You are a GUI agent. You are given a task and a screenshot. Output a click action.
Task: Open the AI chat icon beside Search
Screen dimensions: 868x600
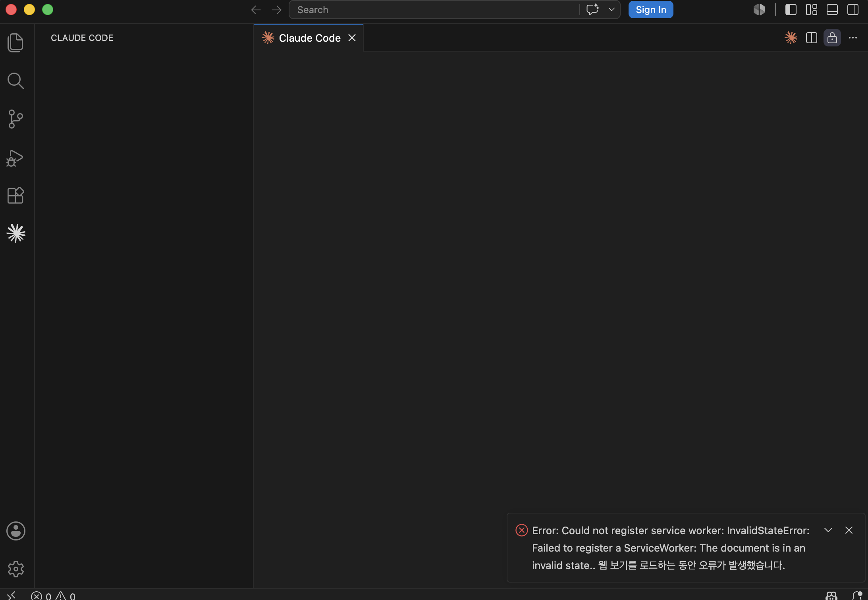tap(593, 10)
